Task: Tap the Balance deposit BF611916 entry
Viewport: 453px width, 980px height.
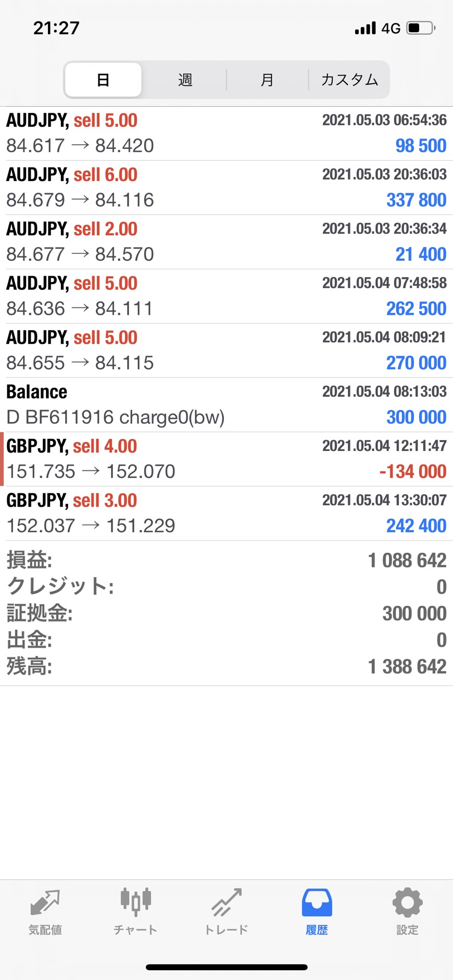Action: (x=227, y=405)
